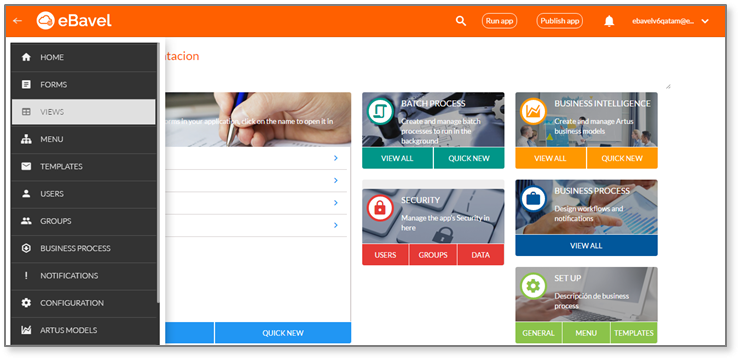Click the fourth form row chevron
This screenshot has width=740, height=360.
(x=336, y=225)
